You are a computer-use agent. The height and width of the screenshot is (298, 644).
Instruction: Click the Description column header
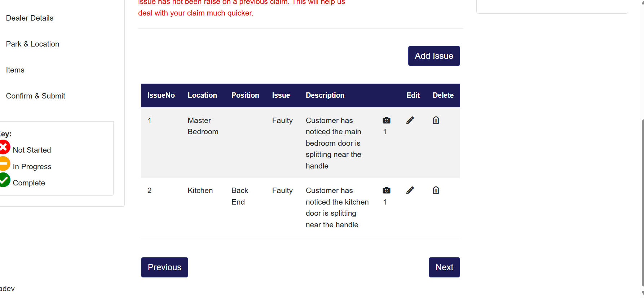click(325, 95)
